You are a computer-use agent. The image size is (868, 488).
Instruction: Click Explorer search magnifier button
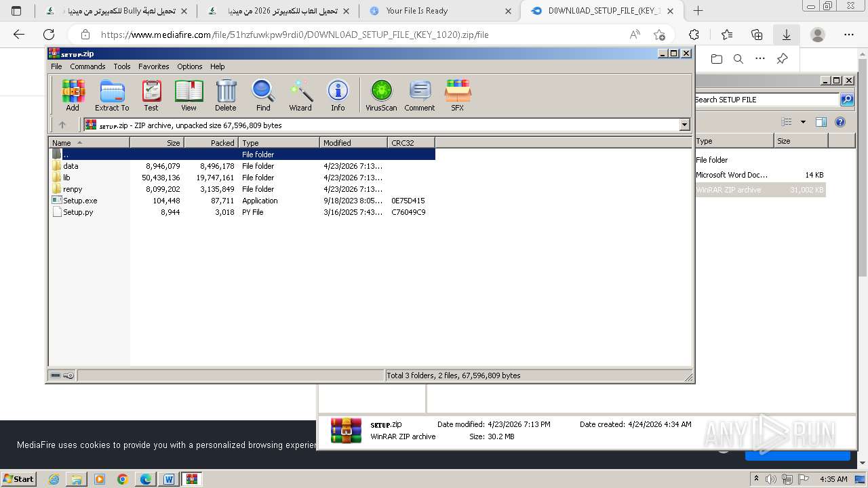pyautogui.click(x=847, y=100)
